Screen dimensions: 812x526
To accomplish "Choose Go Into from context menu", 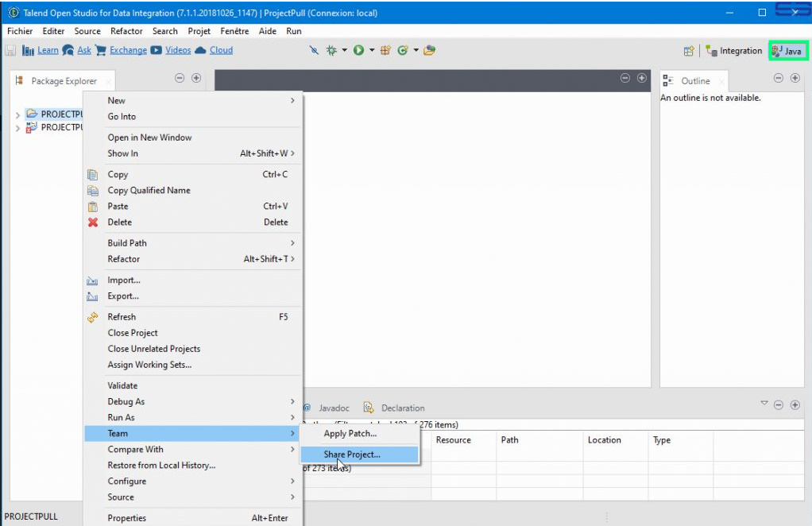I will point(192,117).
